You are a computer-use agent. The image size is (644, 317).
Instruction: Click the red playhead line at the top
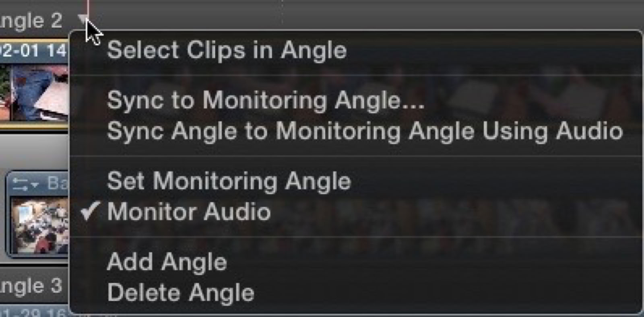pos(88,6)
